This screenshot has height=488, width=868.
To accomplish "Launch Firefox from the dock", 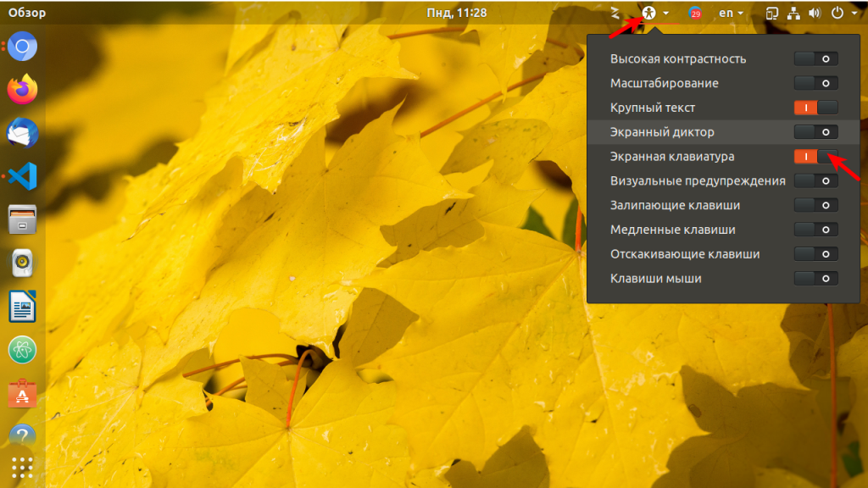I will pos(22,90).
